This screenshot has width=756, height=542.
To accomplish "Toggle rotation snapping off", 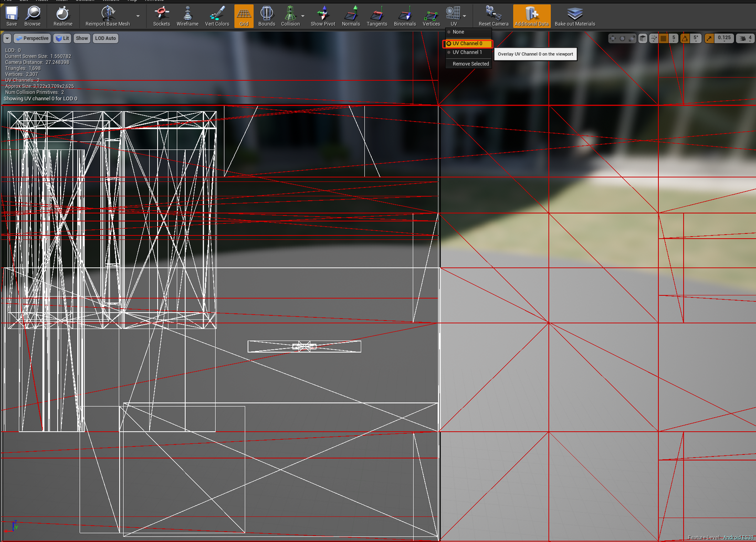I will click(x=685, y=38).
